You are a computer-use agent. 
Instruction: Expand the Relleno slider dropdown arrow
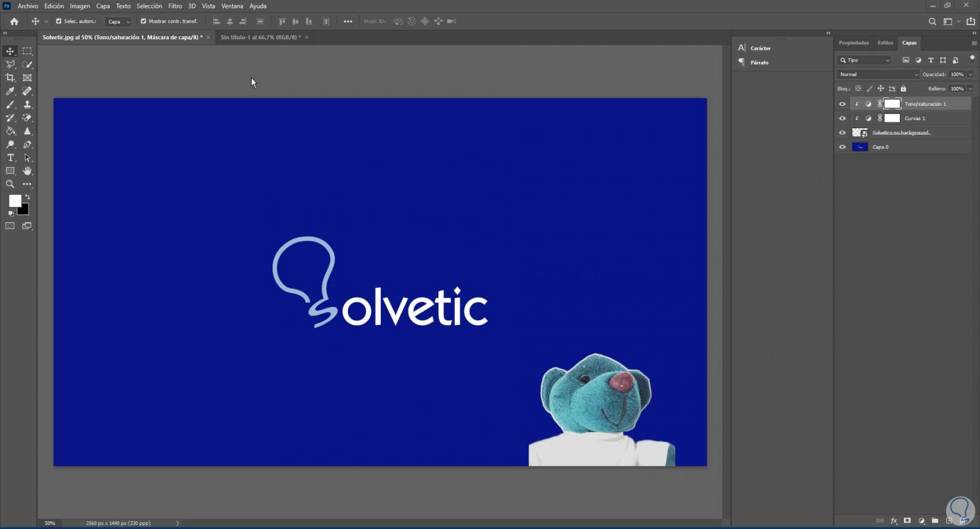(970, 89)
